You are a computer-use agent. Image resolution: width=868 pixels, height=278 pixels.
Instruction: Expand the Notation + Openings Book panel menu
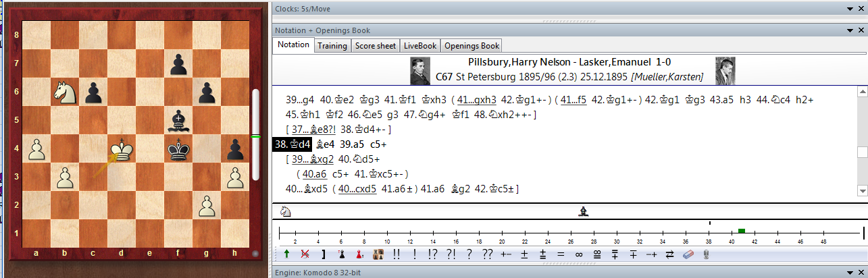tap(851, 30)
